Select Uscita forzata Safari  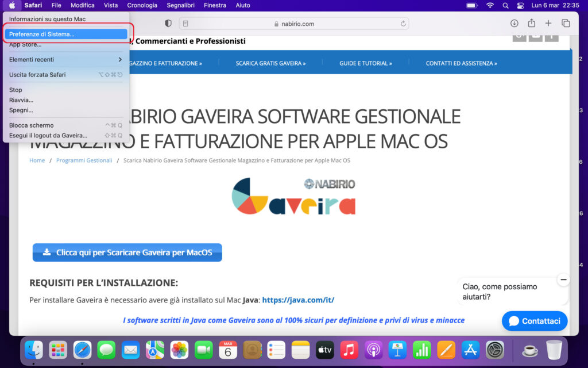66,74
